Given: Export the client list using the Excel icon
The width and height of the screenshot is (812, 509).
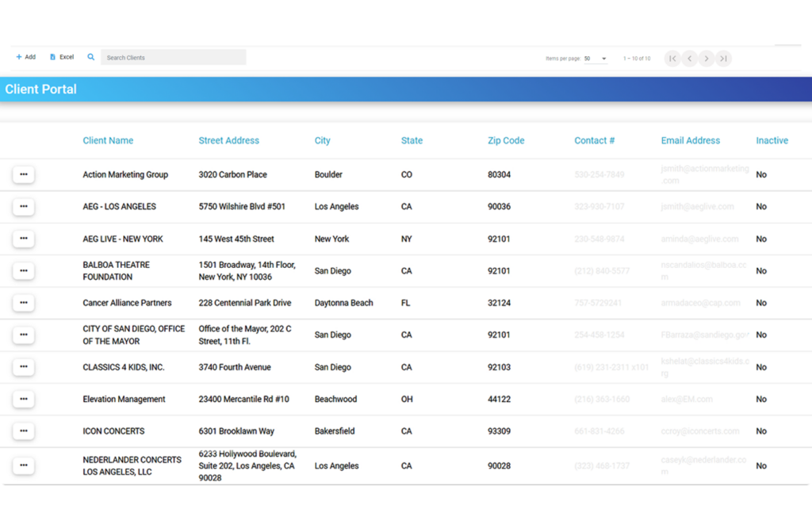Looking at the screenshot, I should coord(61,56).
